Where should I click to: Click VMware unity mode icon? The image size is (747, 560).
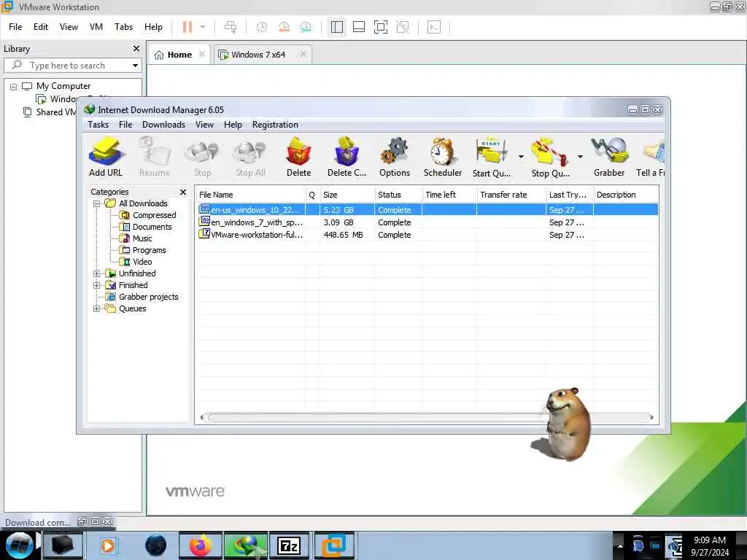click(403, 27)
